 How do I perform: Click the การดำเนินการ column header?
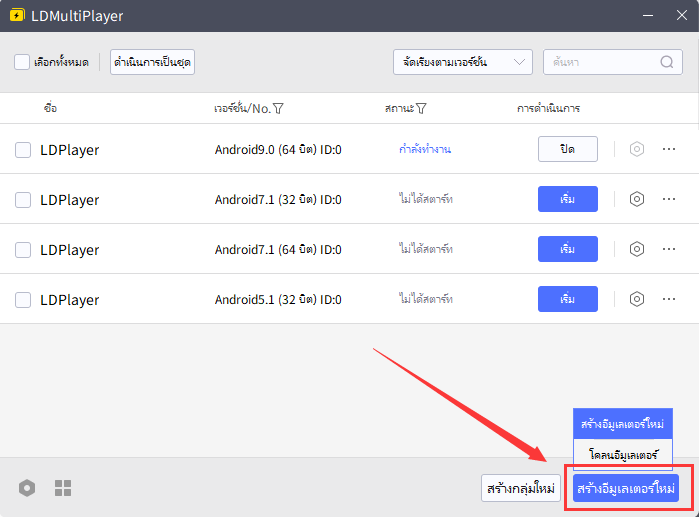tap(548, 108)
